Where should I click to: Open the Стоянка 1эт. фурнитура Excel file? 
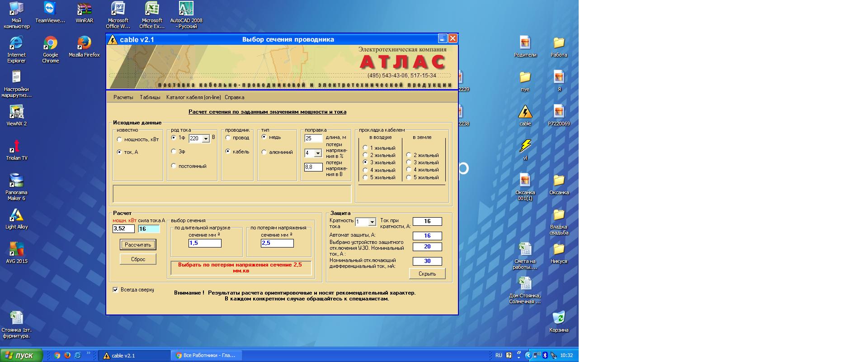point(16,324)
